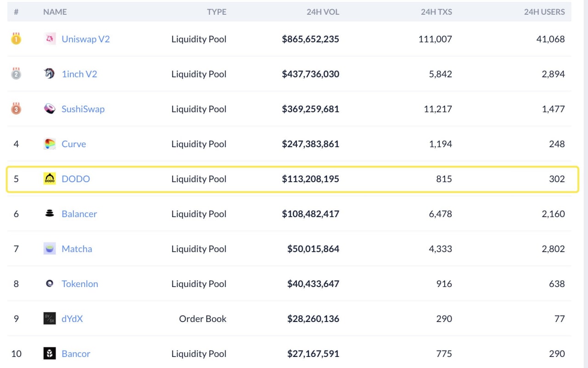Image resolution: width=588 pixels, height=368 pixels.
Task: Click the 77 users cell
Action: point(560,319)
